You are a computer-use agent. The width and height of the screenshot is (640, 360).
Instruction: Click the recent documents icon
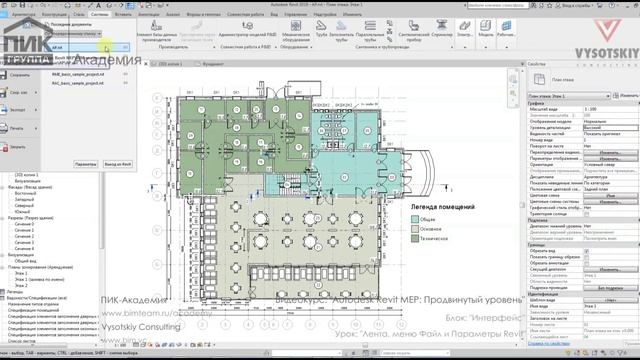pos(47,24)
